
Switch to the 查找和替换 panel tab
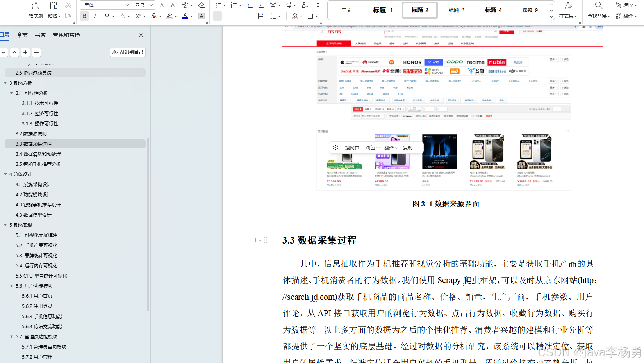[x=66, y=35]
